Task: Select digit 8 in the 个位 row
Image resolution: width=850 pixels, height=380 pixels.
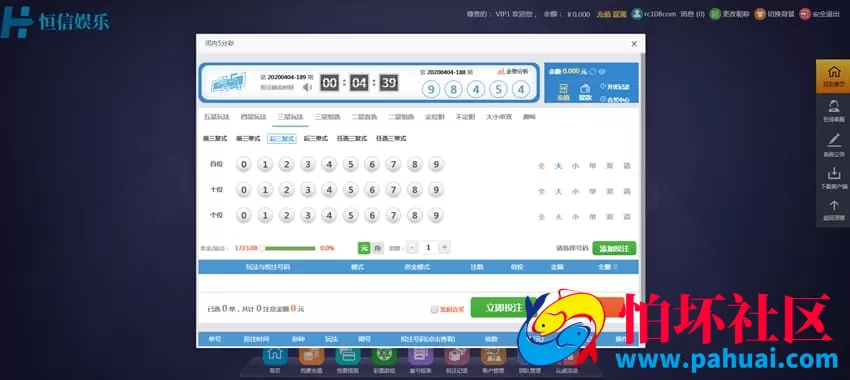Action: pos(415,215)
